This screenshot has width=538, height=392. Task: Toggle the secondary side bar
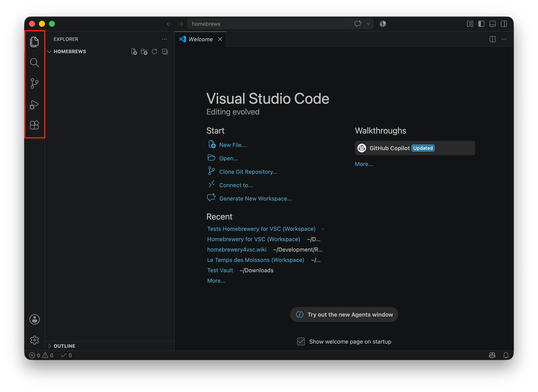tap(504, 24)
